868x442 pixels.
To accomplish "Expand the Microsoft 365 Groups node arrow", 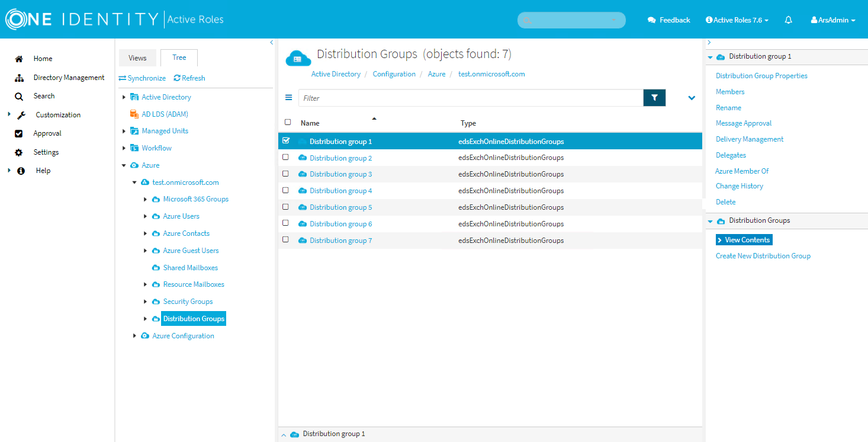I will (146, 199).
